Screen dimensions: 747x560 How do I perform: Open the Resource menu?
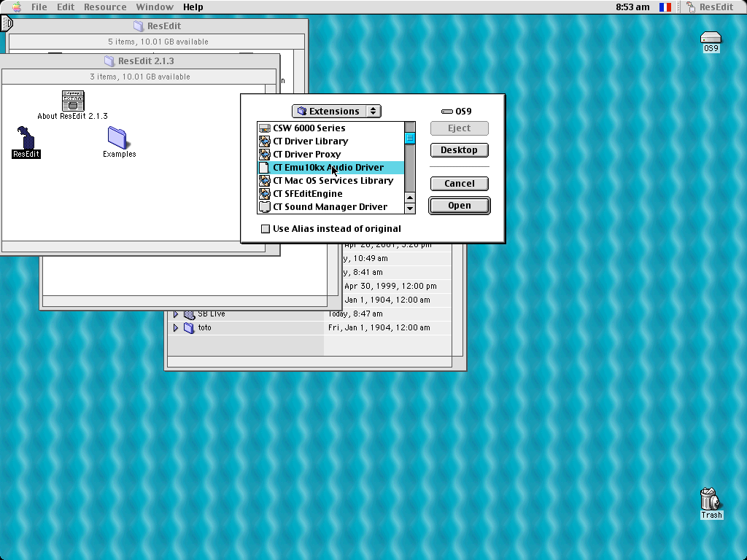(x=105, y=7)
